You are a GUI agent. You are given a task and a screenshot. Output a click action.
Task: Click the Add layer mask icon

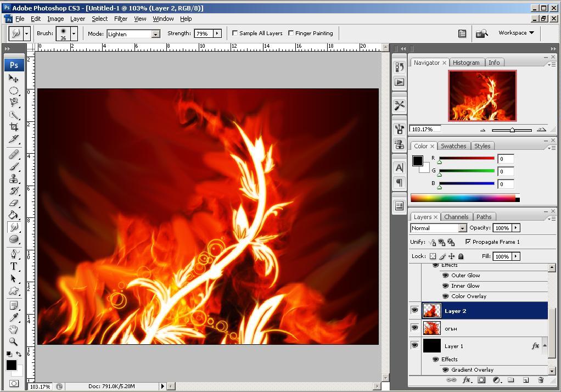pos(481,379)
